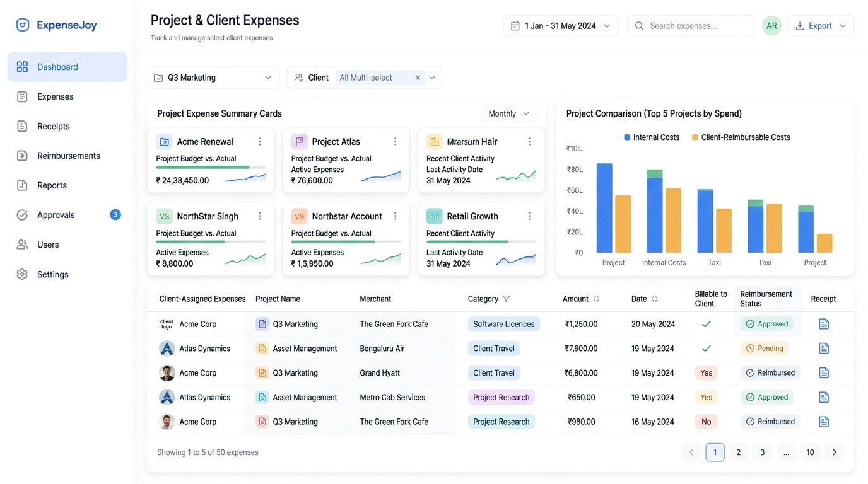
Task: Click the Users icon in the sidebar
Action: (x=22, y=245)
